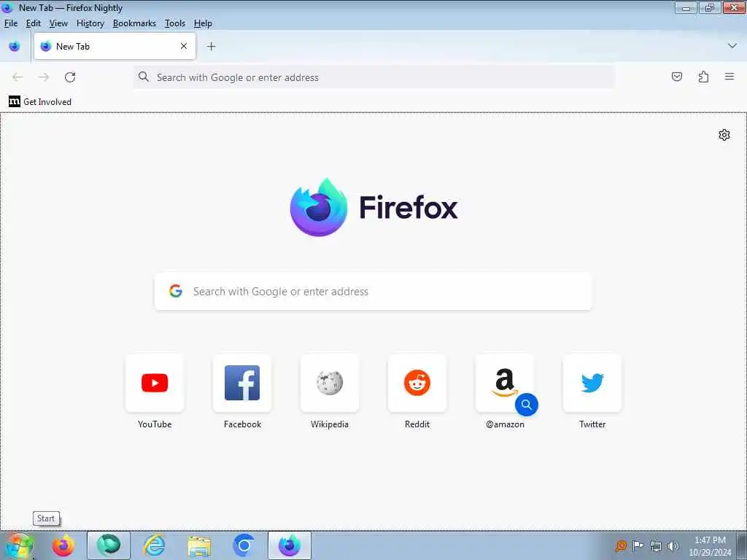Select the New Tab tab

point(115,46)
